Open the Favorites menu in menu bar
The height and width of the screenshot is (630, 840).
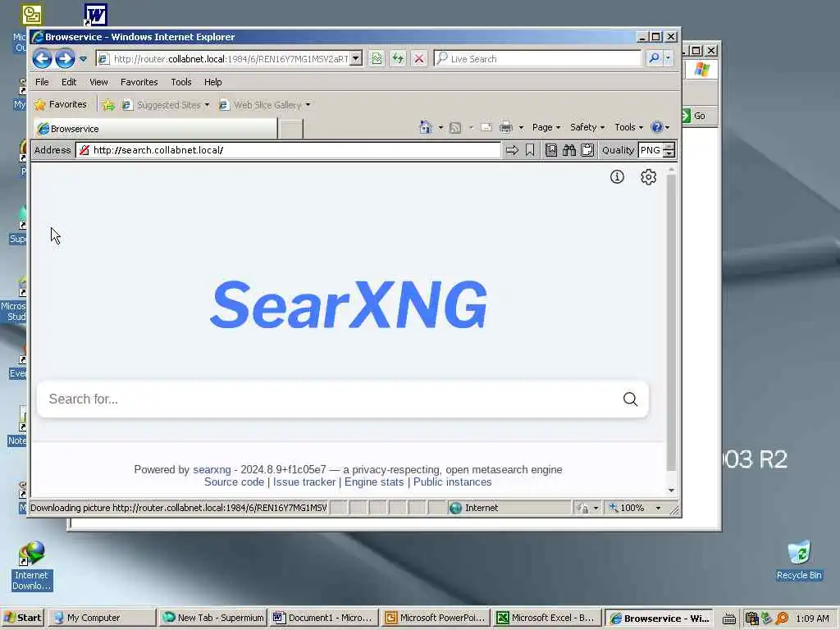139,82
